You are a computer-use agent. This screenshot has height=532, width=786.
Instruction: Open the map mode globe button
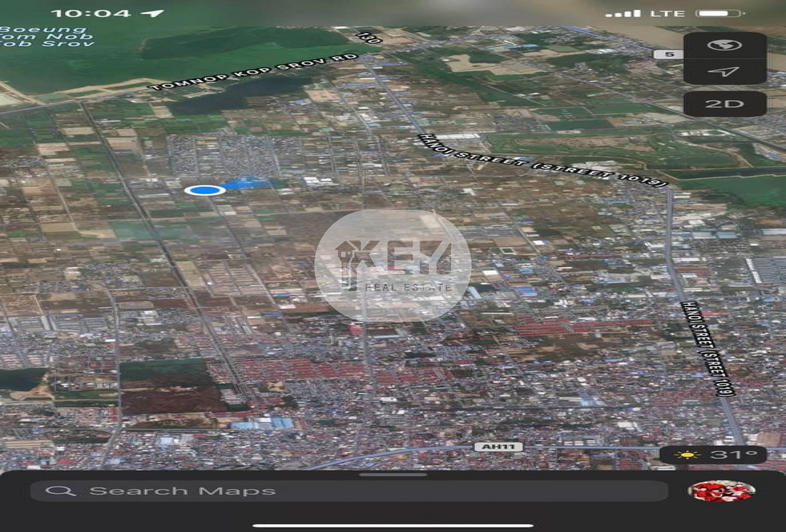[724, 46]
